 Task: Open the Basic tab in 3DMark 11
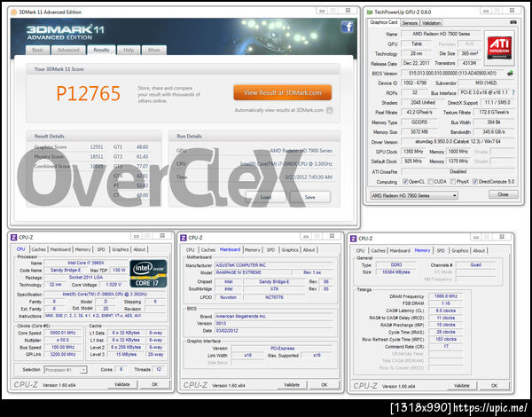37,50
